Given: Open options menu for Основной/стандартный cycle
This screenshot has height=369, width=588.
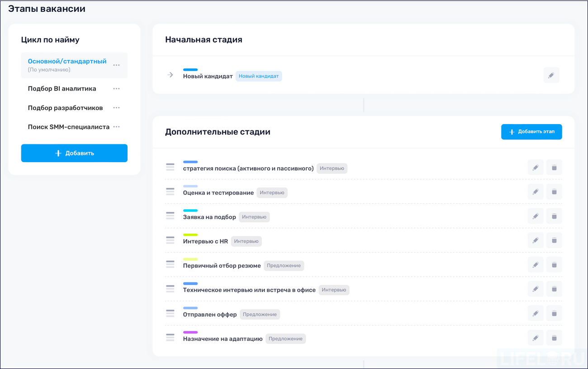Looking at the screenshot, I should (117, 65).
